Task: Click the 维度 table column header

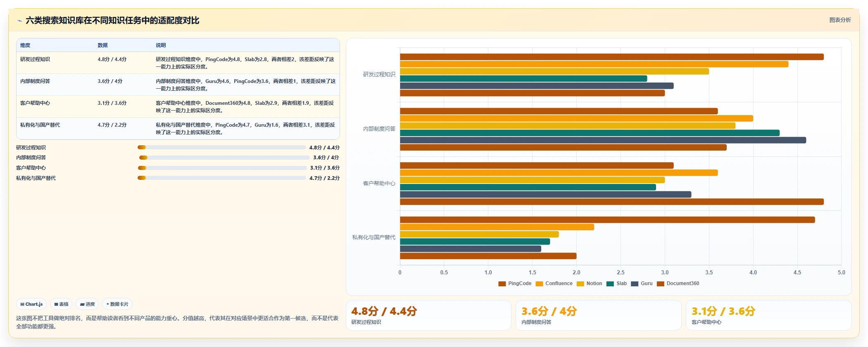Action: 25,45
